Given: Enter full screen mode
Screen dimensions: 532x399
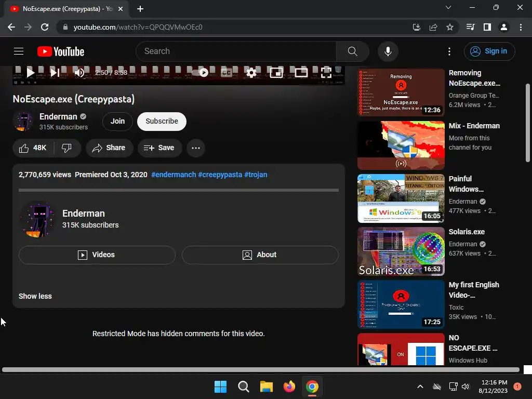Looking at the screenshot, I should [326, 72].
